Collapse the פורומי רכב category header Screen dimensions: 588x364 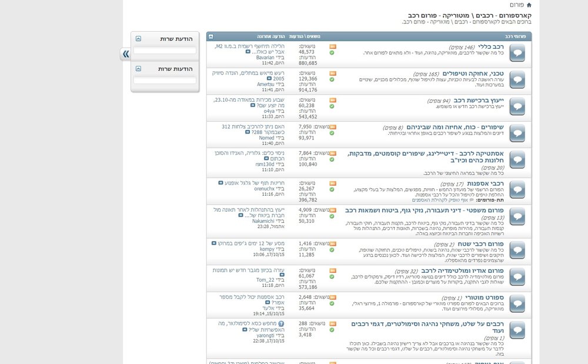[x=211, y=36]
